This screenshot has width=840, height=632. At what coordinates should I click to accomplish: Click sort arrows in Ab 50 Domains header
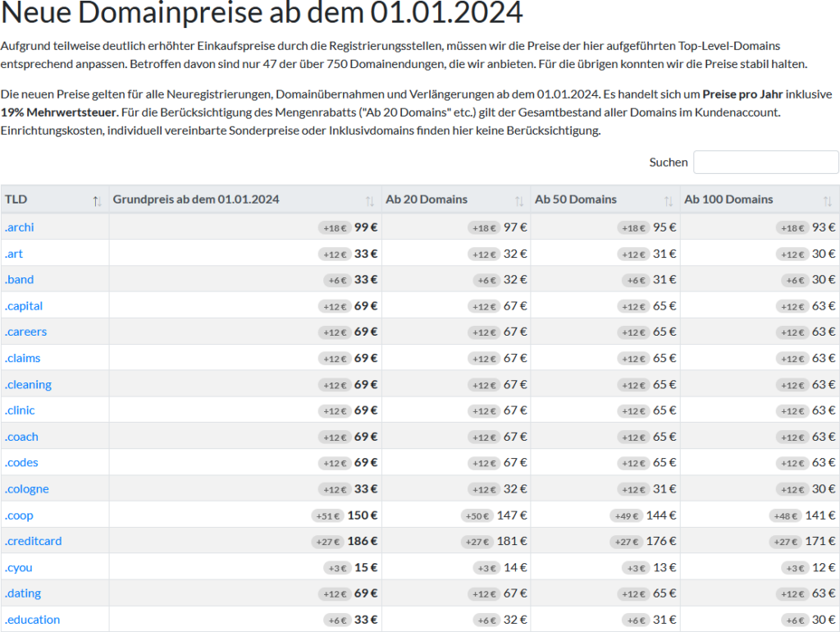pos(669,200)
